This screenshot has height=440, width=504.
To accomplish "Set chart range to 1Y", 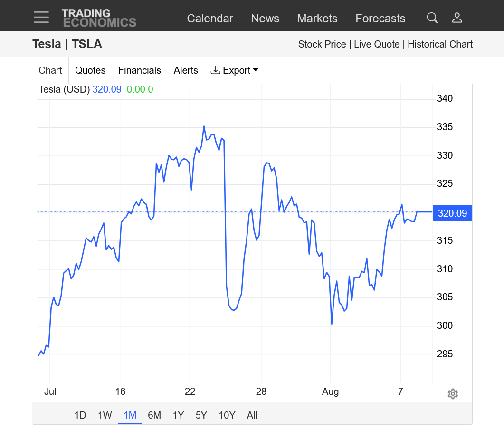I will (179, 415).
